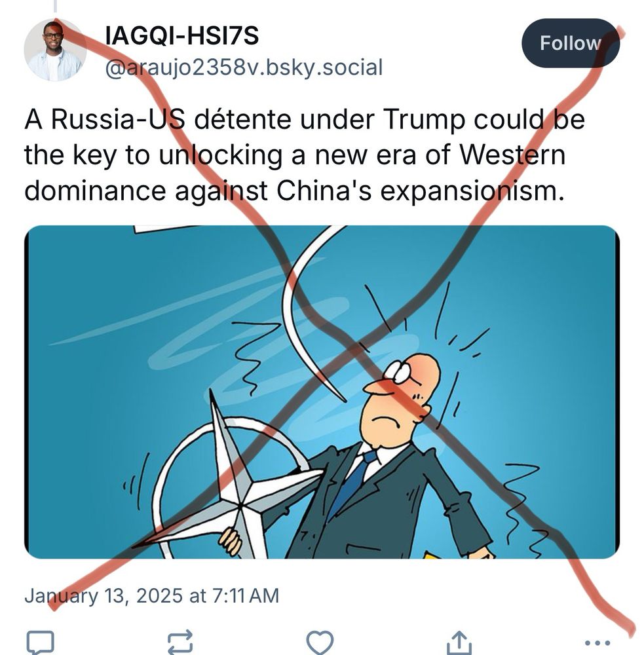
Task: Open the profile avatar picture
Action: (55, 50)
